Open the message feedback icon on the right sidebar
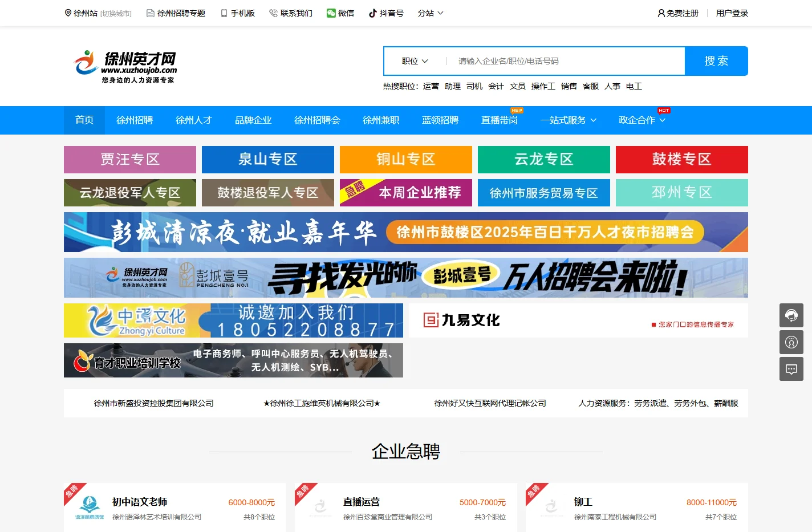This screenshot has height=532, width=812. click(791, 369)
